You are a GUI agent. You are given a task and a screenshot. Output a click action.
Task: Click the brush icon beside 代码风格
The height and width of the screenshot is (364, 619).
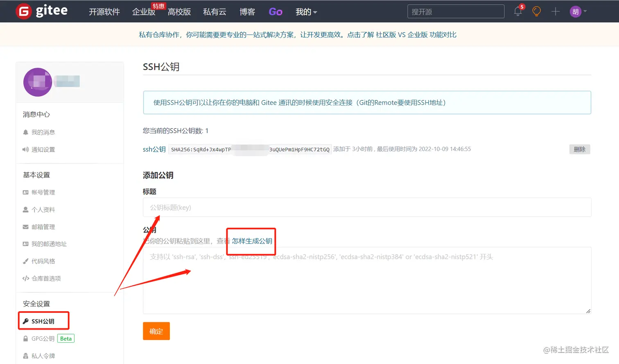coord(25,261)
